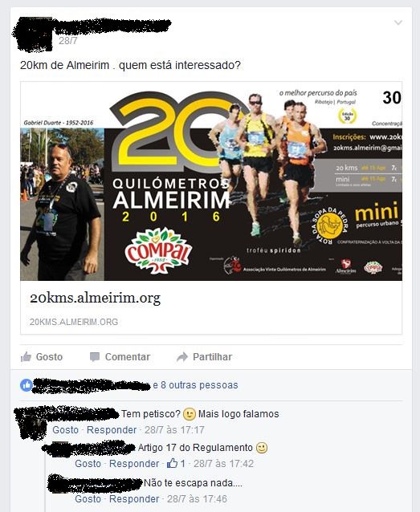Reply to the 'Tem petisco?' comment
The height and width of the screenshot is (512, 420).
click(x=112, y=429)
